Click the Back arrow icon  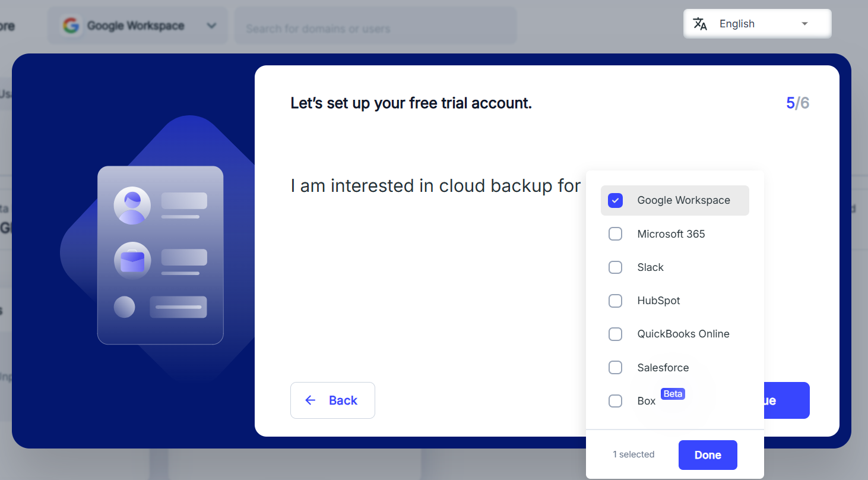point(310,400)
